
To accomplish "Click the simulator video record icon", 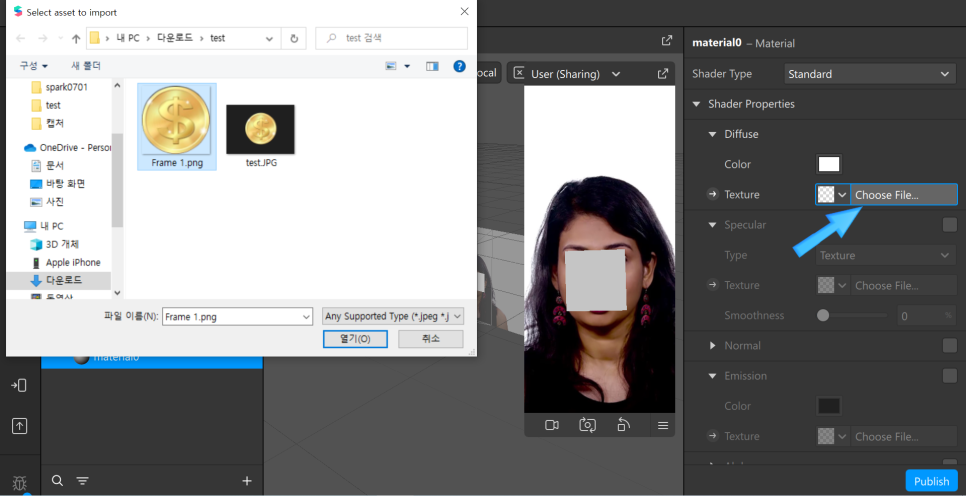I will (552, 425).
